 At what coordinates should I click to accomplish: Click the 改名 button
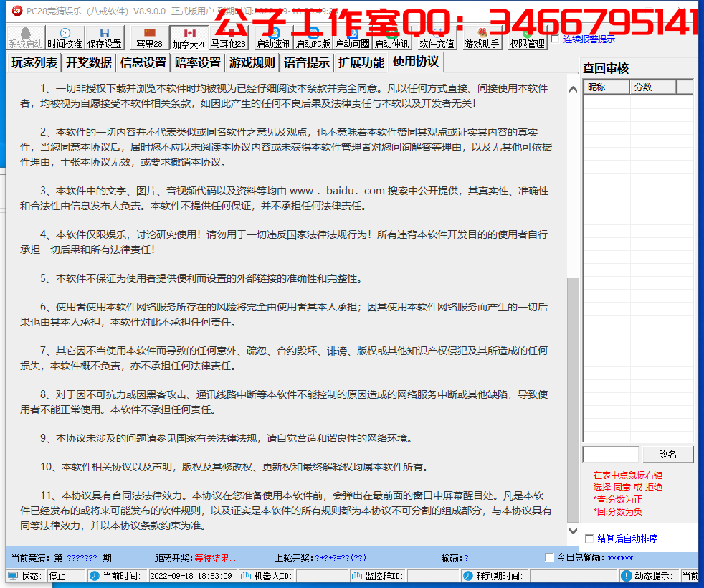pyautogui.click(x=667, y=454)
